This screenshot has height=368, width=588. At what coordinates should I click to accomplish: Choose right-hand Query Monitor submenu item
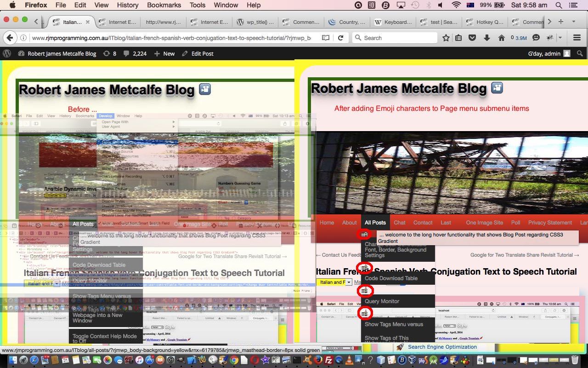tap(398, 301)
